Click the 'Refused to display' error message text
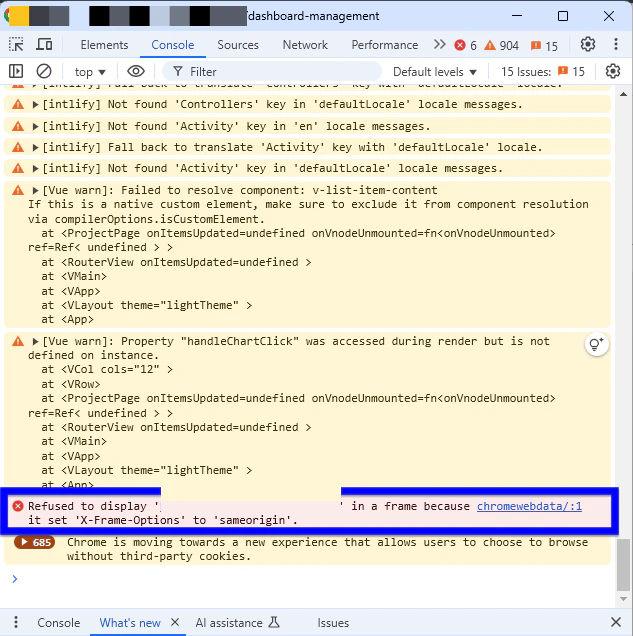Image resolution: width=633 pixels, height=636 pixels. (248, 513)
